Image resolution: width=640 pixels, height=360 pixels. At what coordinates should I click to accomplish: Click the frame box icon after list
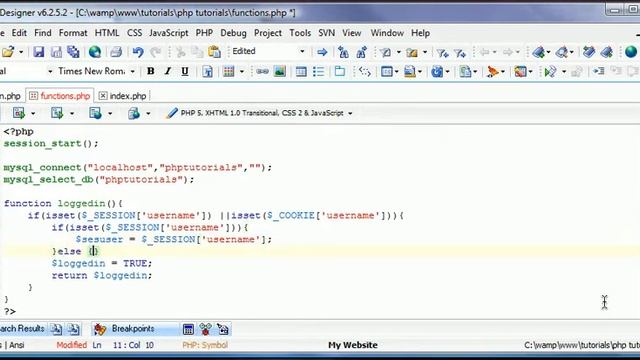pyautogui.click(x=340, y=72)
